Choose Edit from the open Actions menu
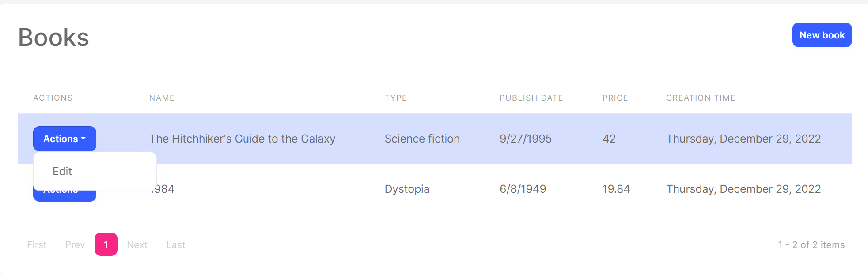Image resolution: width=868 pixels, height=274 pixels. 62,171
